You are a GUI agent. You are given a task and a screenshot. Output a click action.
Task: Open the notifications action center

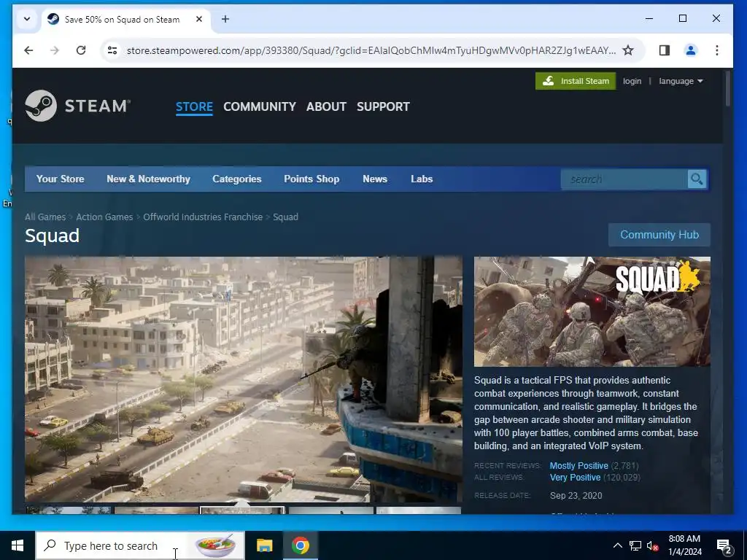point(724,545)
